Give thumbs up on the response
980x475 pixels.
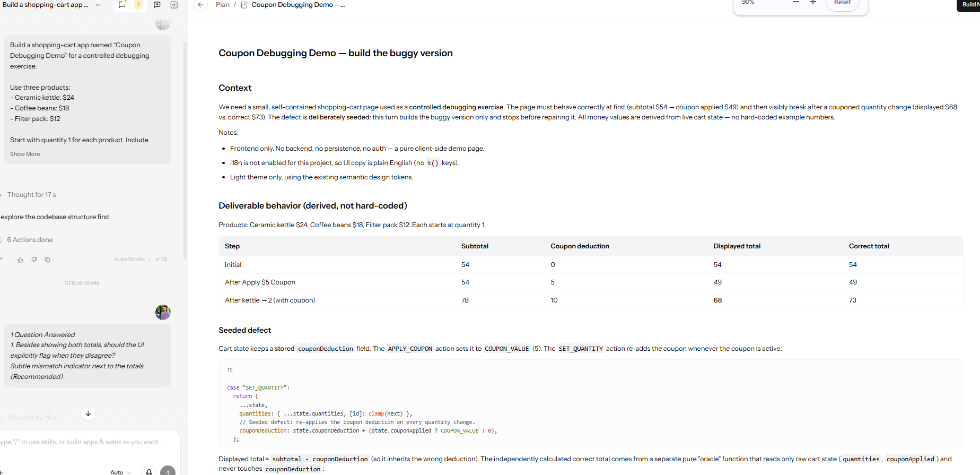point(20,260)
